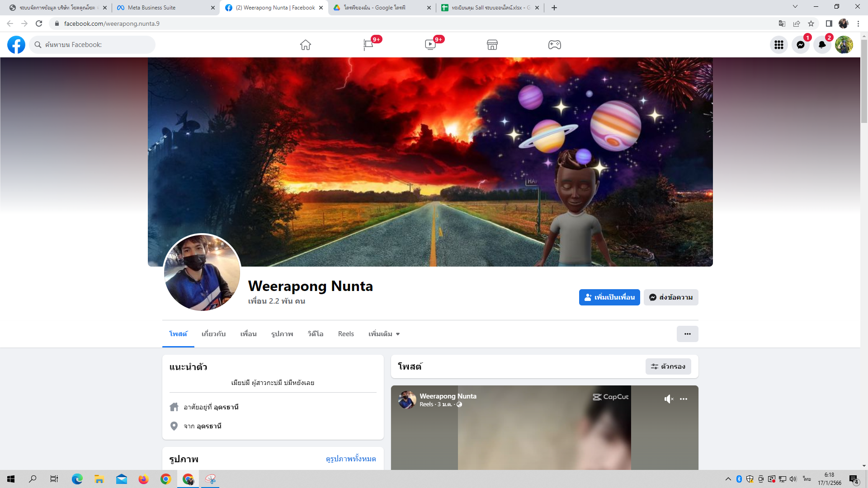This screenshot has width=868, height=488.
Task: Toggle Chrome side panel icon
Action: pos(829,23)
